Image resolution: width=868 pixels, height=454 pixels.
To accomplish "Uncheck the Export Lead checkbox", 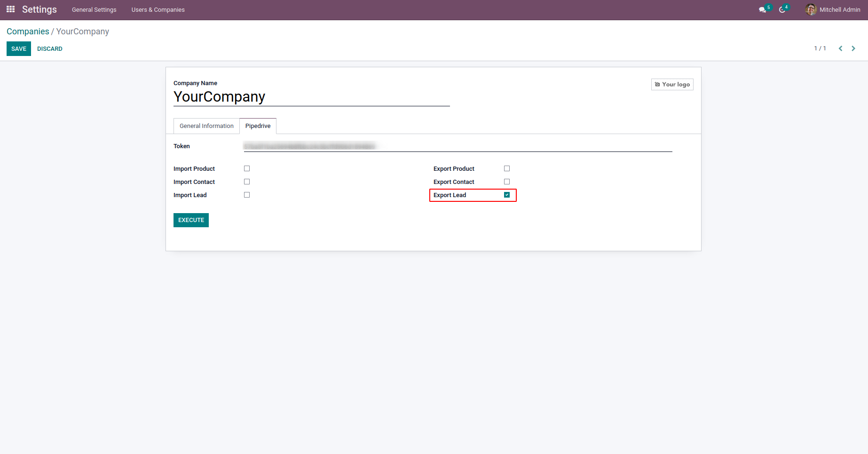I will (507, 195).
